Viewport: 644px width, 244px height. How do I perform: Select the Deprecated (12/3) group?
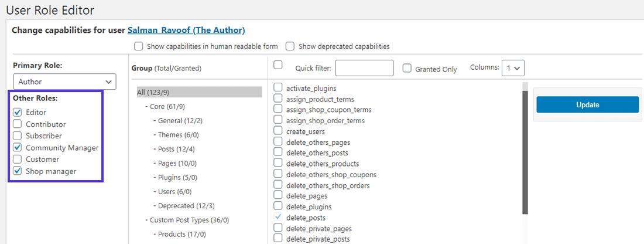pyautogui.click(x=186, y=206)
